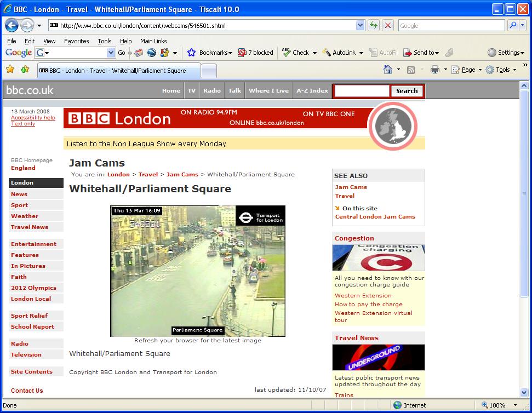This screenshot has height=413, width=532.
Task: Click the BBC Search button
Action: click(407, 90)
